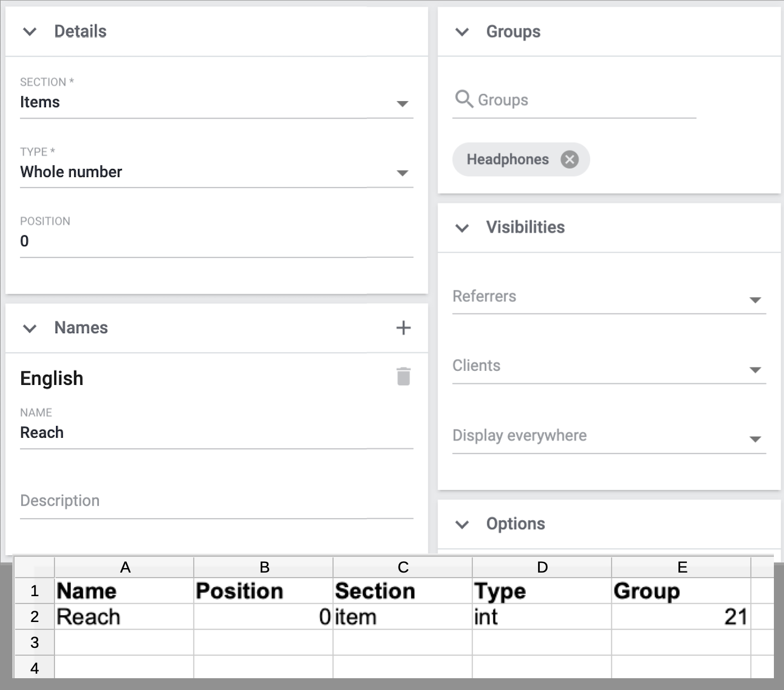
Task: Click the plus icon to add a name
Action: coord(403,328)
